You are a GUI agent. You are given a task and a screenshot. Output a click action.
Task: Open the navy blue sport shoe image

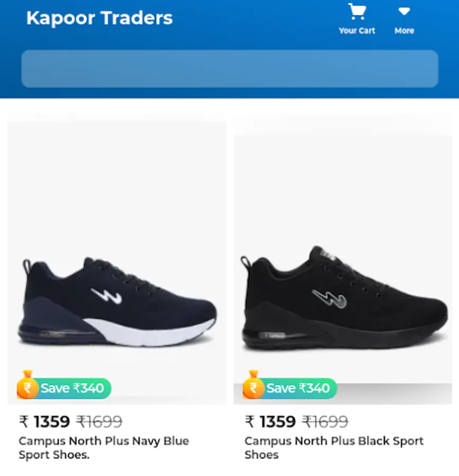click(117, 263)
